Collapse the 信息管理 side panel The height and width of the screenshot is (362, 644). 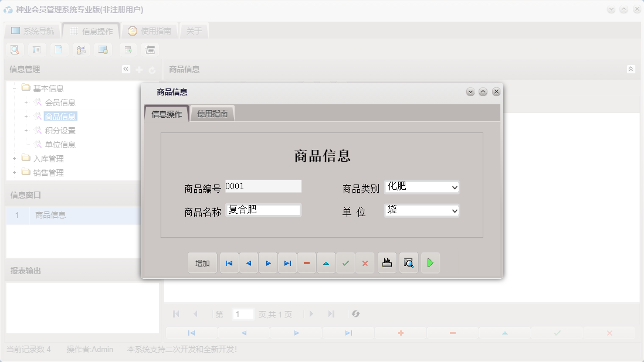(x=126, y=69)
